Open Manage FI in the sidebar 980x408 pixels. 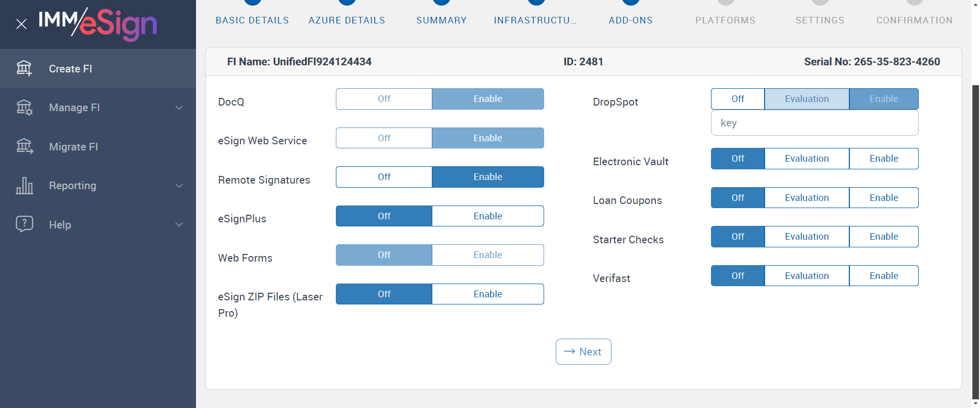(98, 108)
